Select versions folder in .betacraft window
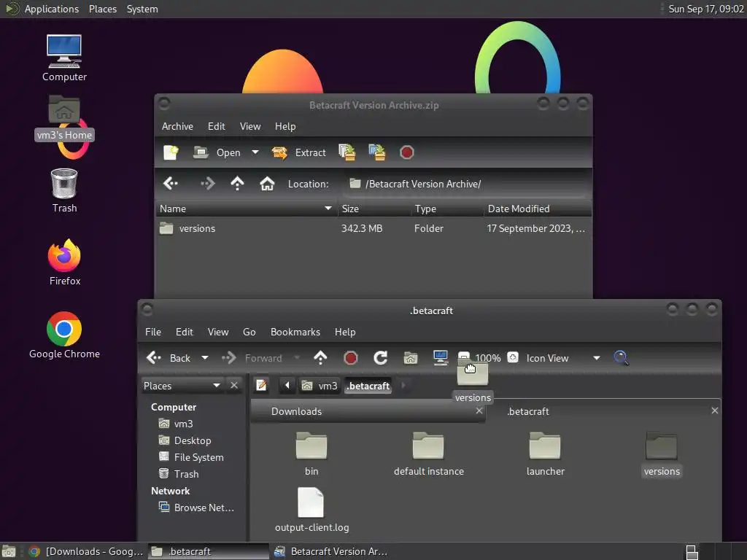The image size is (747, 560). point(662,454)
